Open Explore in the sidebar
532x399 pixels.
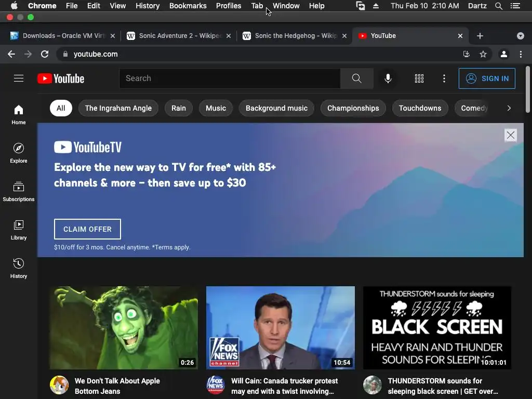click(19, 153)
